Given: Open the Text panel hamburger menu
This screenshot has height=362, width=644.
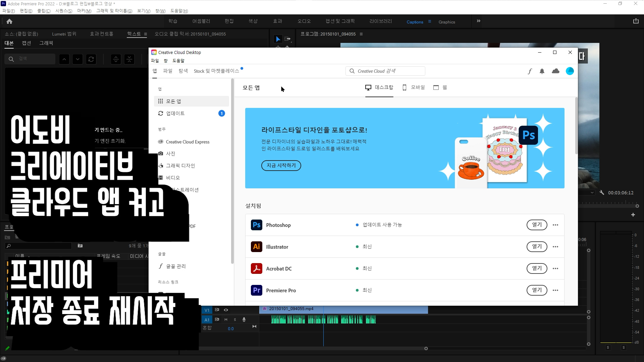Looking at the screenshot, I should [146, 34].
